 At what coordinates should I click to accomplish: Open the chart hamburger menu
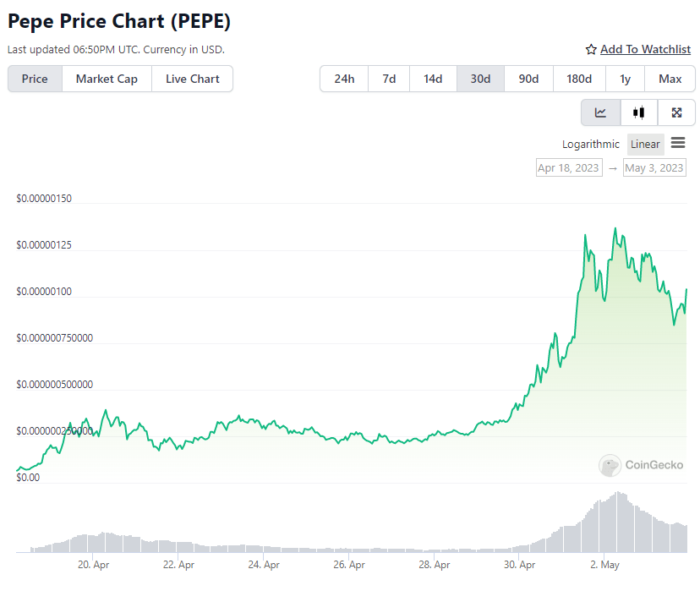coord(678,143)
